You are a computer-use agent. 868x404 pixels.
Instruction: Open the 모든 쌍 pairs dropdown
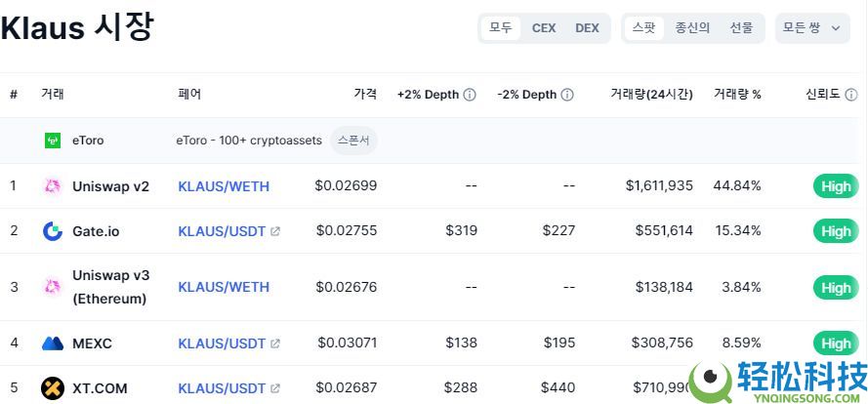click(x=811, y=28)
